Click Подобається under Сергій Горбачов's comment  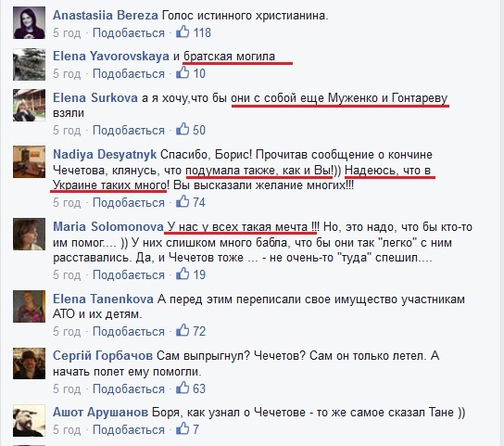pyautogui.click(x=129, y=389)
